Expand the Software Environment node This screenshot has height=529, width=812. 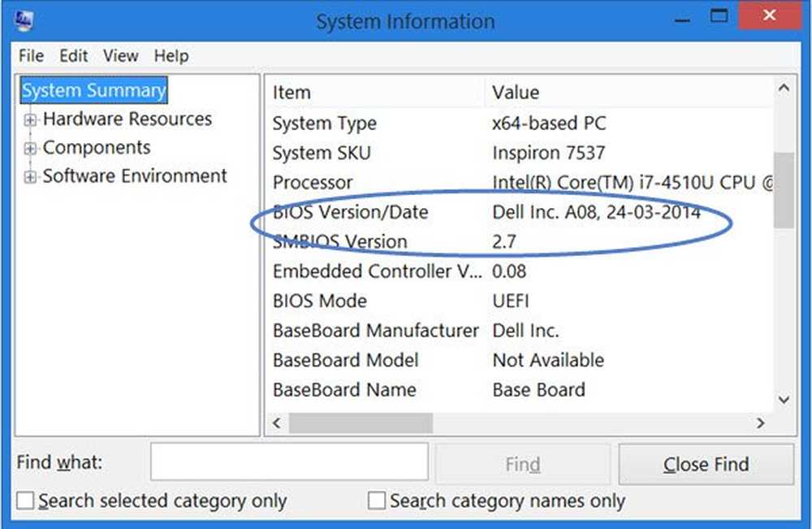(31, 177)
